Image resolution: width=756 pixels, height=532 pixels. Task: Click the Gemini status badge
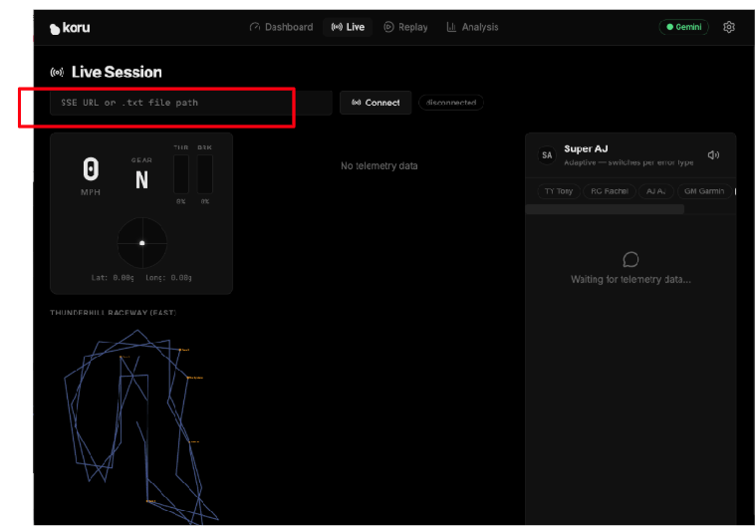tap(683, 27)
